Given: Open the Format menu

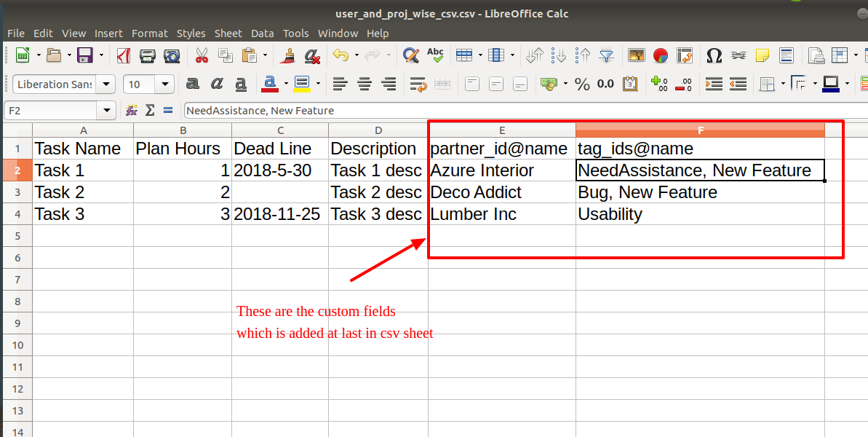Looking at the screenshot, I should 149,34.
